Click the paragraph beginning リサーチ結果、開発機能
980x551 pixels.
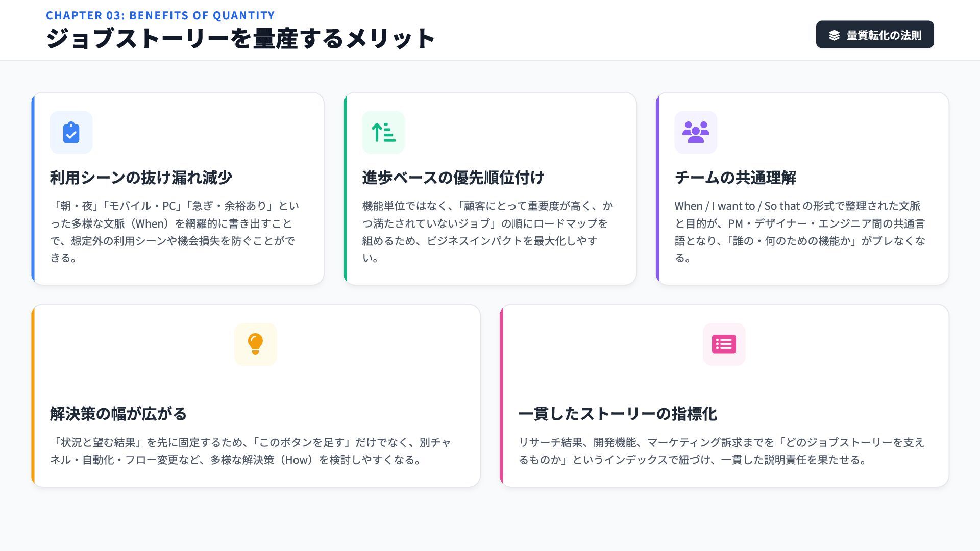pyautogui.click(x=721, y=451)
